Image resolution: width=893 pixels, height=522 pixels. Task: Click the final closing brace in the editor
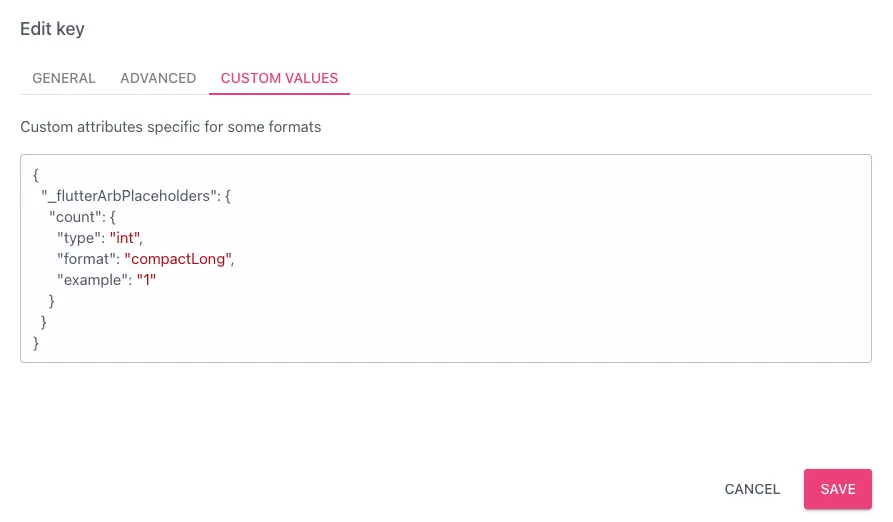tap(36, 343)
